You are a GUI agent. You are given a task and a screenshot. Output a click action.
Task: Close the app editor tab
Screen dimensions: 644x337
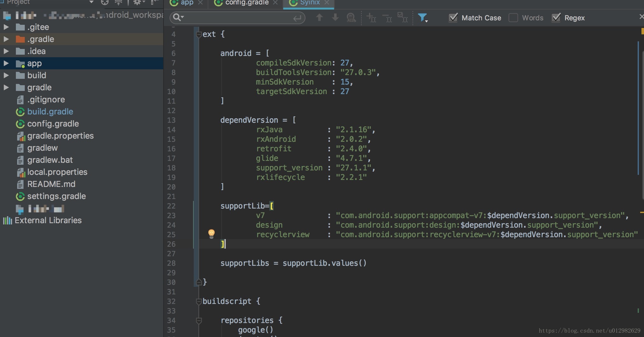tap(200, 3)
